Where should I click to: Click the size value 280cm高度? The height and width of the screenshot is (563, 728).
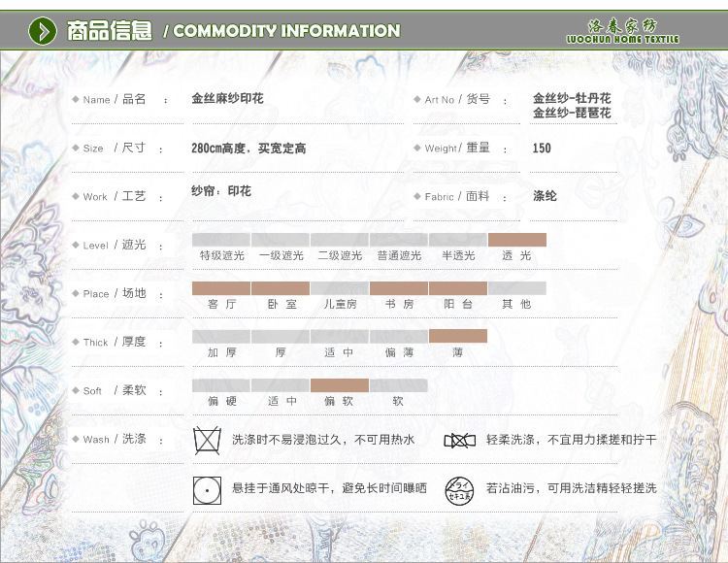(220, 149)
